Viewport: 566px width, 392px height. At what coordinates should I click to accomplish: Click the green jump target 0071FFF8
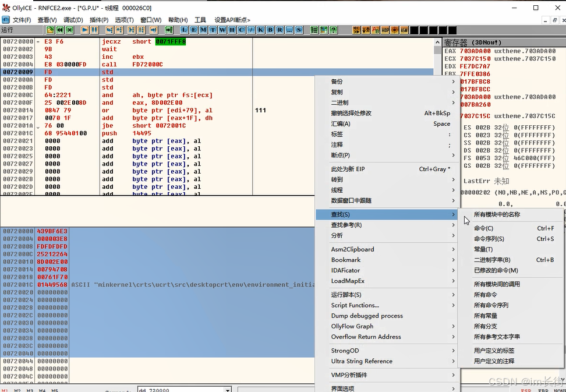click(x=171, y=41)
